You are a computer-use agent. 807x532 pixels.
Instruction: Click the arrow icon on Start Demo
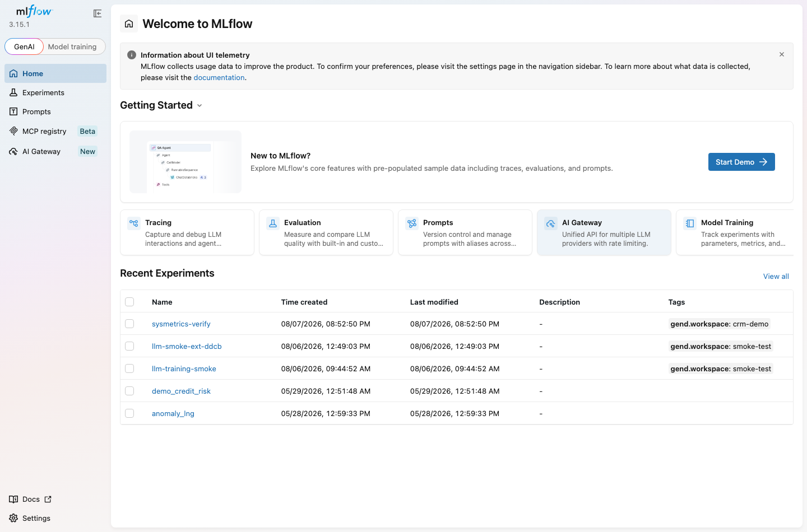tap(763, 162)
